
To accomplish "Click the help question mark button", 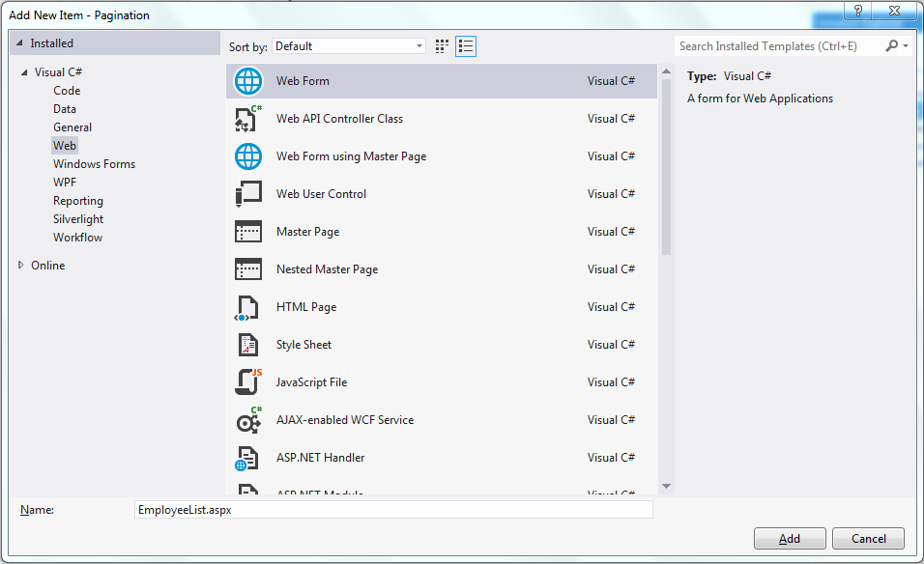I will pyautogui.click(x=858, y=11).
